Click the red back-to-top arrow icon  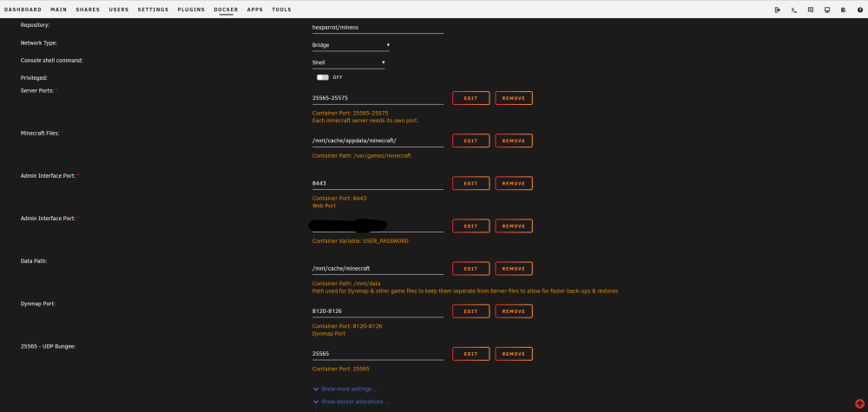click(859, 403)
